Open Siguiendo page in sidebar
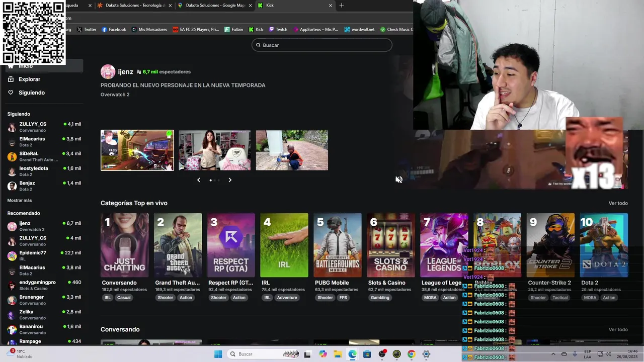The width and height of the screenshot is (644, 362). [32, 93]
